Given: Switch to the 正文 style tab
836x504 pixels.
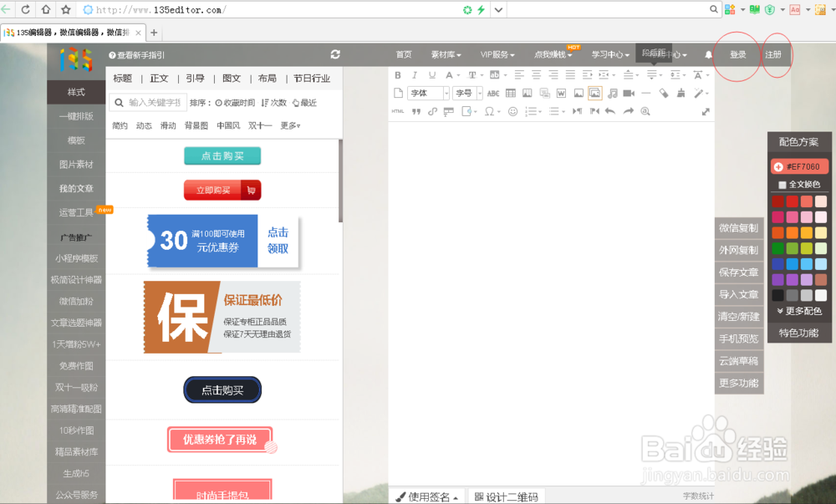Looking at the screenshot, I should point(159,79).
